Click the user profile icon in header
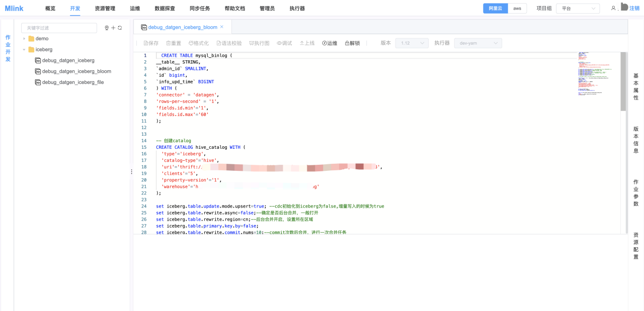 tap(613, 9)
